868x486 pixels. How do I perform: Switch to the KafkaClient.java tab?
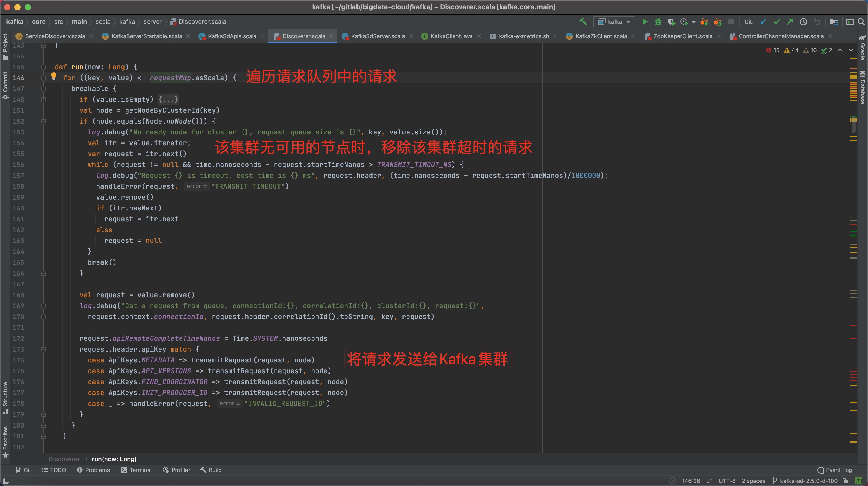pyautogui.click(x=451, y=36)
